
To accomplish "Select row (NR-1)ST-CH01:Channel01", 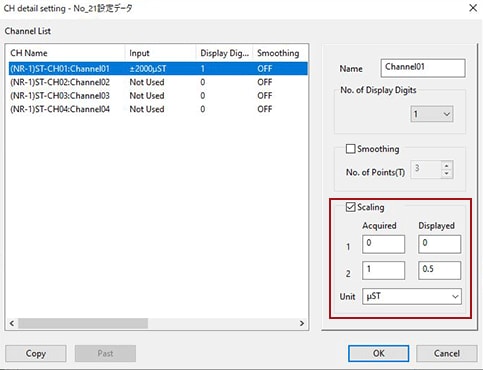I will 158,69.
